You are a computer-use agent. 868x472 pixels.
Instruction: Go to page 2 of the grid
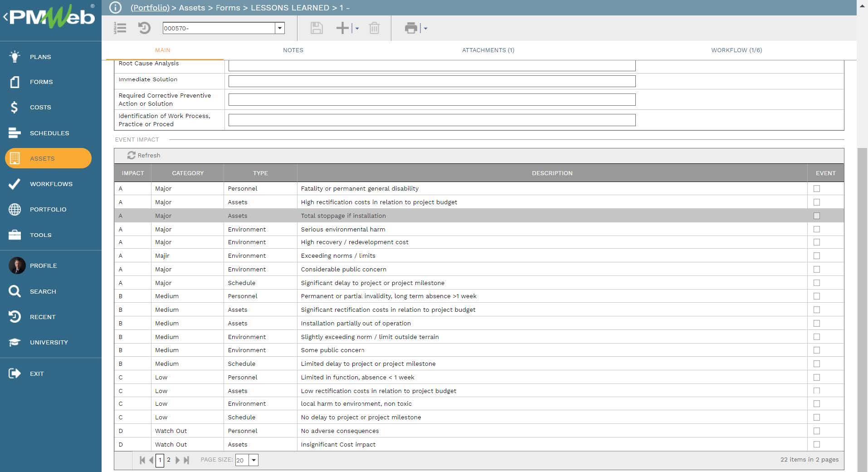169,460
